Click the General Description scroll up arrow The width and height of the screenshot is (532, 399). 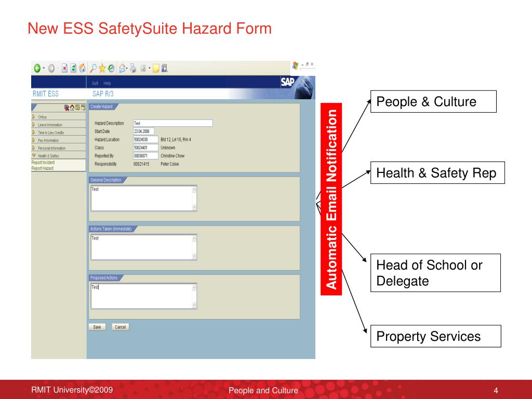(194, 190)
